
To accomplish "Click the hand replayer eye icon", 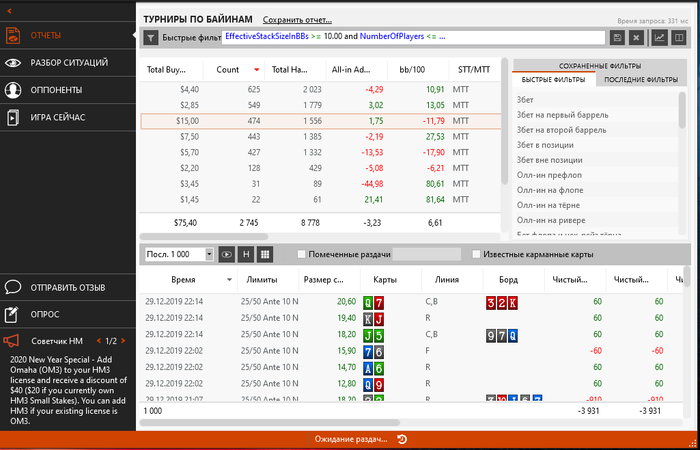I will click(x=227, y=254).
